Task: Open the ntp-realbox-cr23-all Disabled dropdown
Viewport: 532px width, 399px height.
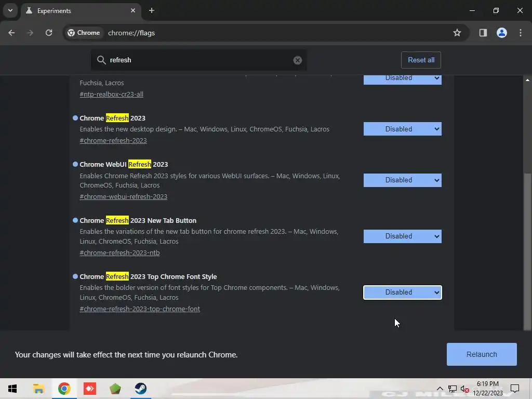Action: tap(403, 80)
